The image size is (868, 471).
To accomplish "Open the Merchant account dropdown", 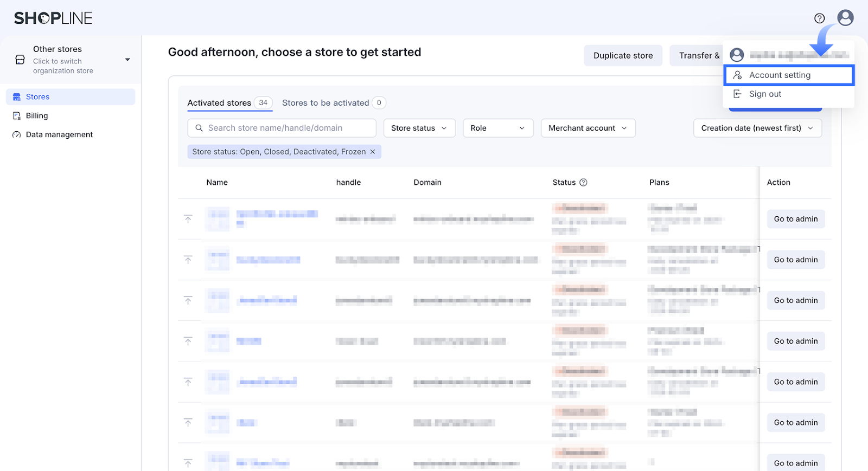I will pos(588,128).
